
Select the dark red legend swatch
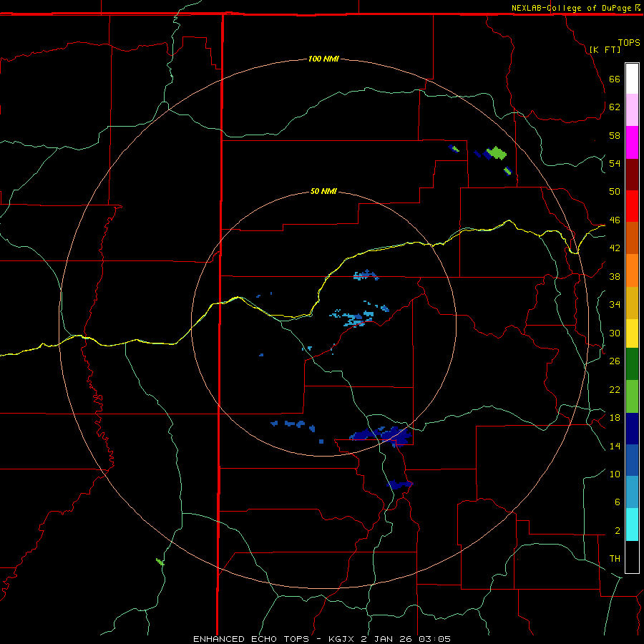coord(632,175)
